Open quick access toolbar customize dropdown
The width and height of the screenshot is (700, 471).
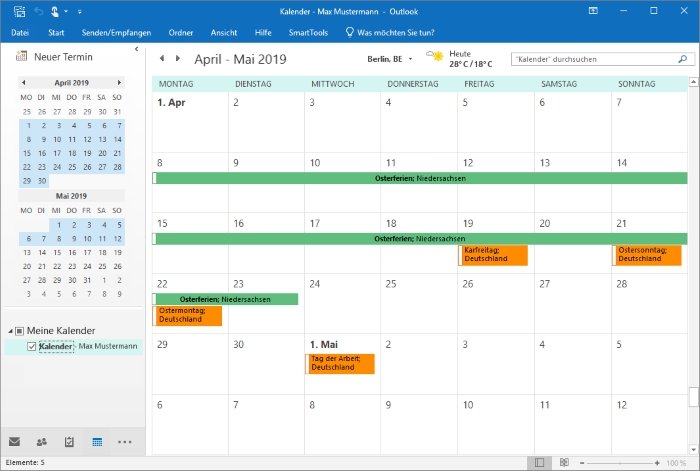point(79,12)
